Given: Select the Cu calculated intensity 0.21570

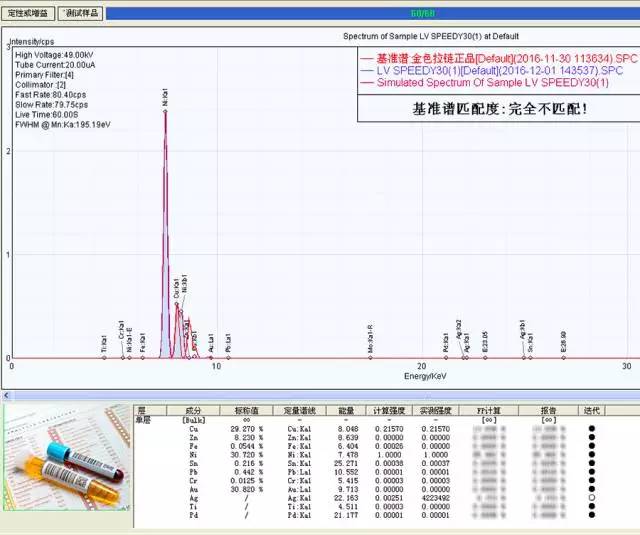Looking at the screenshot, I should (x=389, y=429).
